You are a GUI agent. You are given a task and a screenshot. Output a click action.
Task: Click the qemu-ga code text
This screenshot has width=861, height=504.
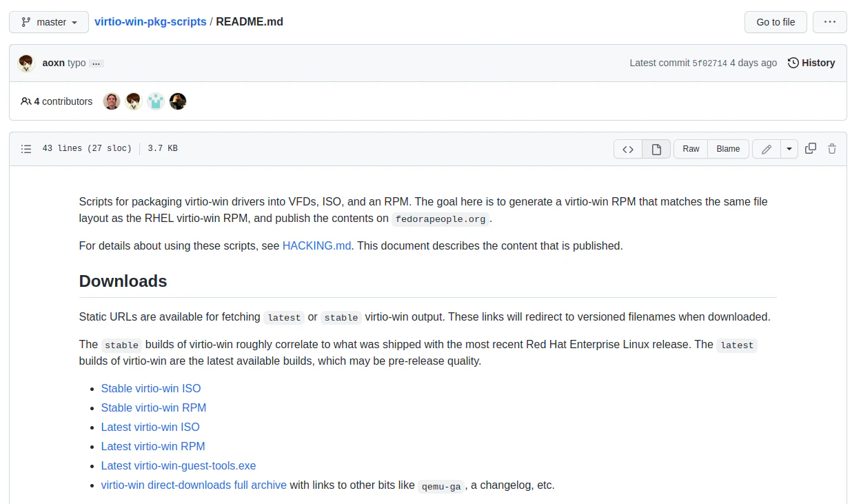pyautogui.click(x=441, y=486)
